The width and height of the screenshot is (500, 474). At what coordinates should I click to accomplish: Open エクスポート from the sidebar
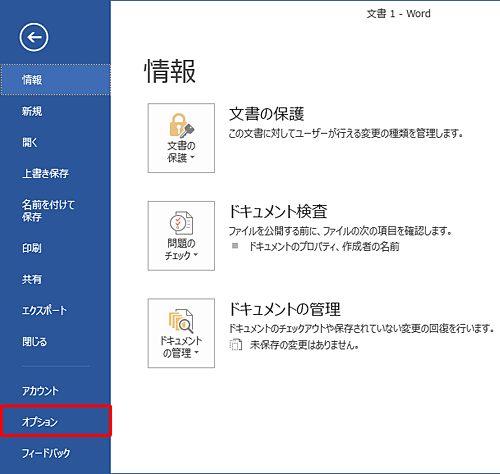click(x=55, y=310)
